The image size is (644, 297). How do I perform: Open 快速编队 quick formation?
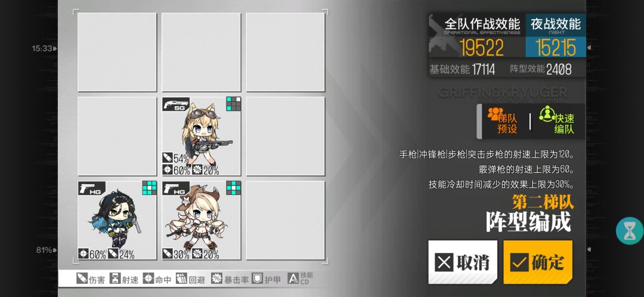[558, 121]
